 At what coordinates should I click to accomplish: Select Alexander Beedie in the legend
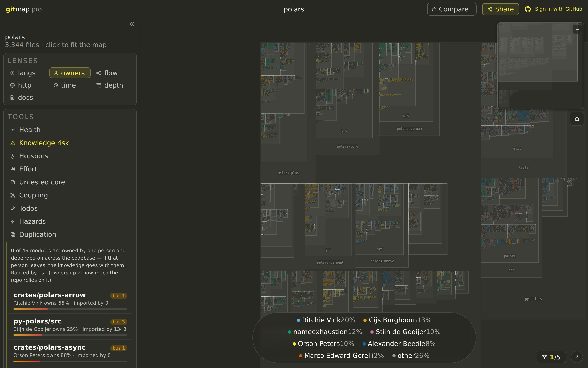(x=399, y=344)
